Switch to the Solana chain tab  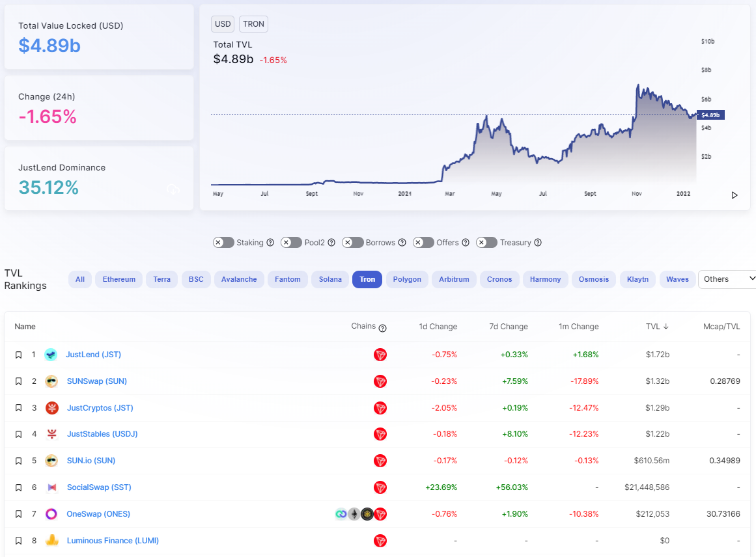tap(330, 279)
